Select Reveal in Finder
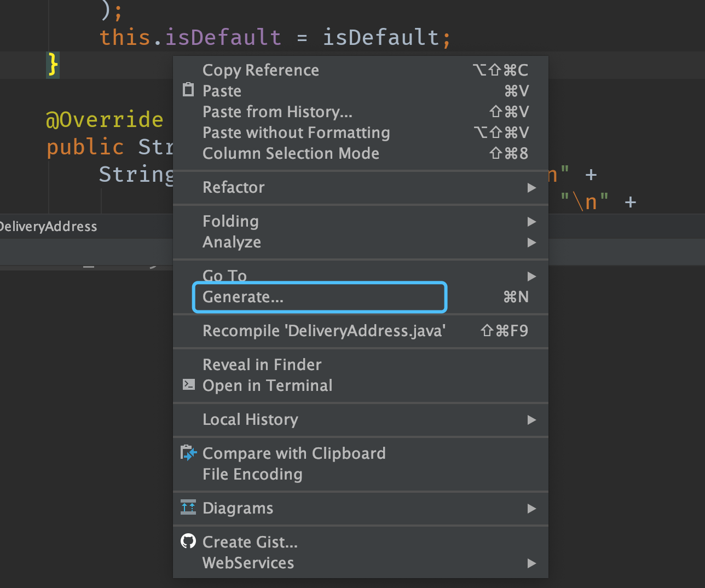Viewport: 705px width, 588px height. click(x=262, y=365)
